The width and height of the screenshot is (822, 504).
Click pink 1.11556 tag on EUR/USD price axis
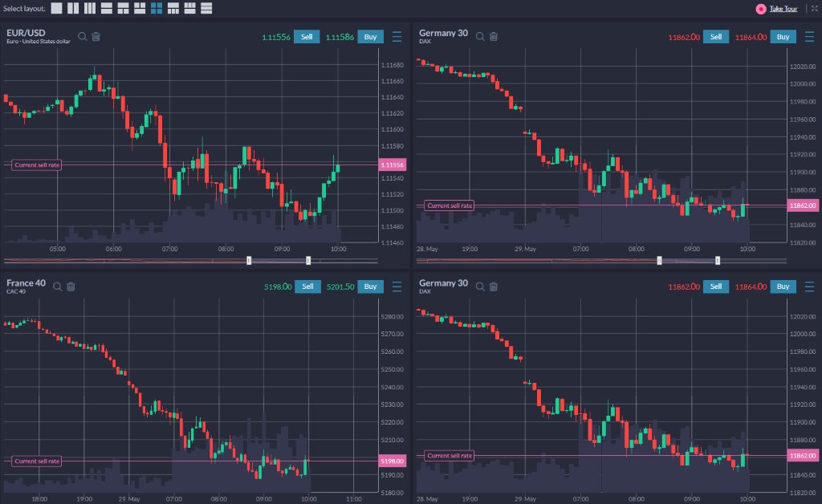[x=392, y=165]
